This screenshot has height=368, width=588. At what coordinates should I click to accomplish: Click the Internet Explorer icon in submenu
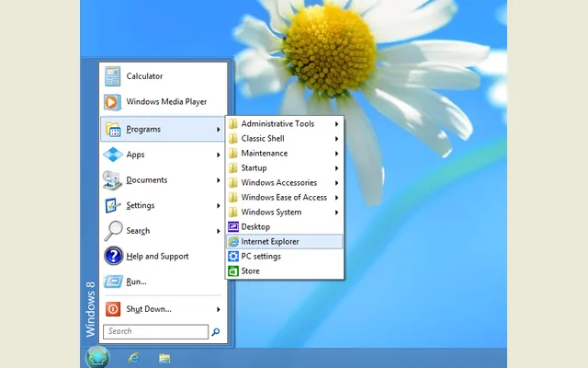233,241
